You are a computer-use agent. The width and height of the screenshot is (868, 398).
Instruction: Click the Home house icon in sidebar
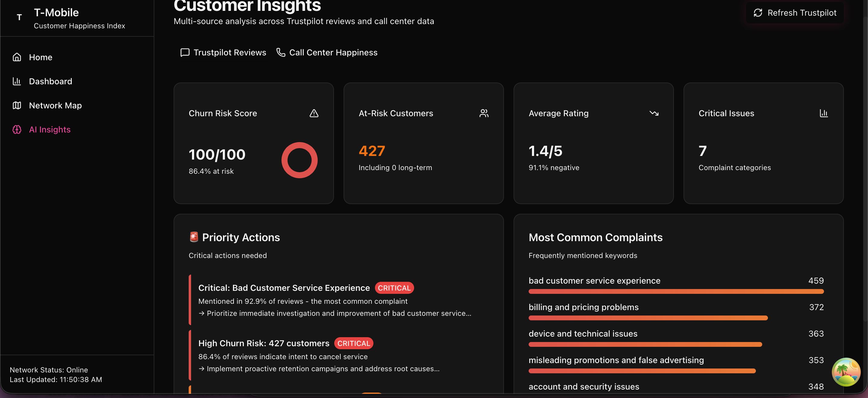tap(17, 57)
